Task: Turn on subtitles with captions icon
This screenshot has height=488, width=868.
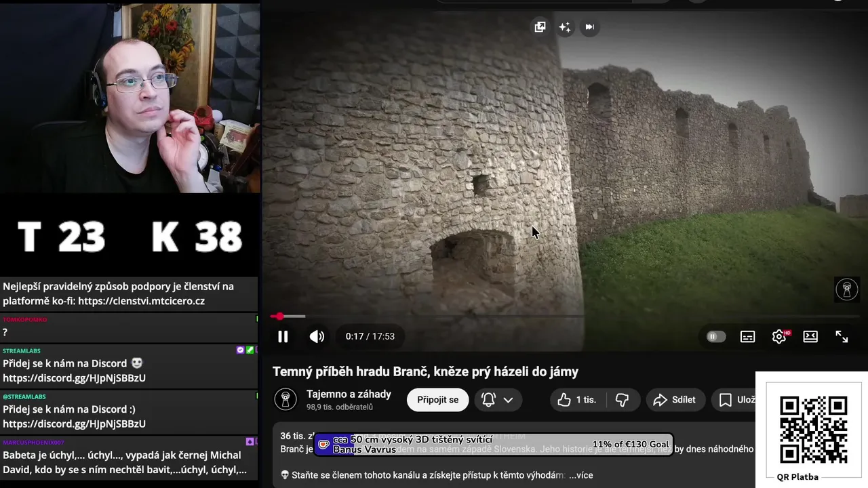Action: 747,336
